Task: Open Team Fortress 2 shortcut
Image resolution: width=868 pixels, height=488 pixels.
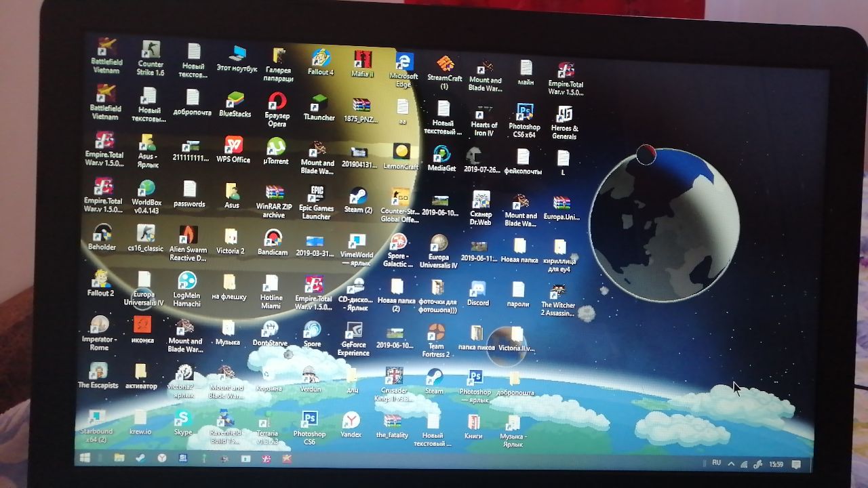Action: tap(435, 341)
